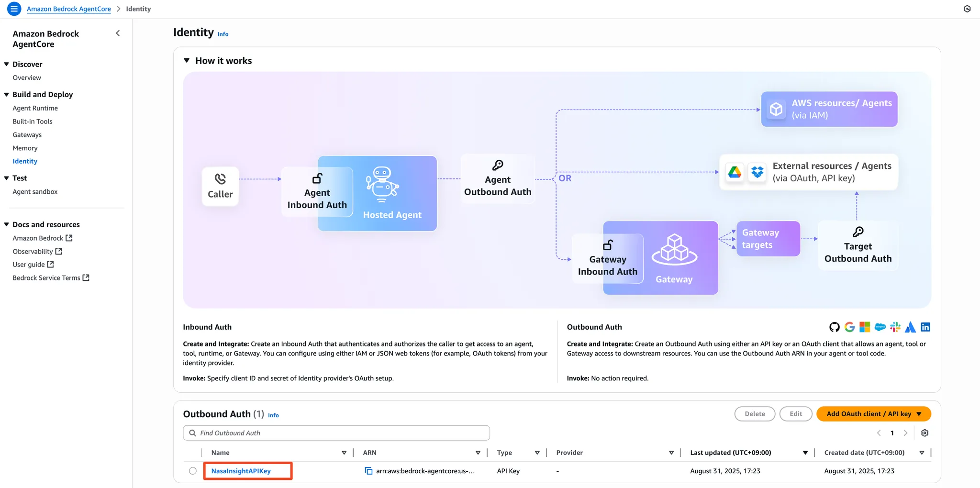The width and height of the screenshot is (980, 488).
Task: Go to next page of Outbound Auth
Action: [x=905, y=433]
